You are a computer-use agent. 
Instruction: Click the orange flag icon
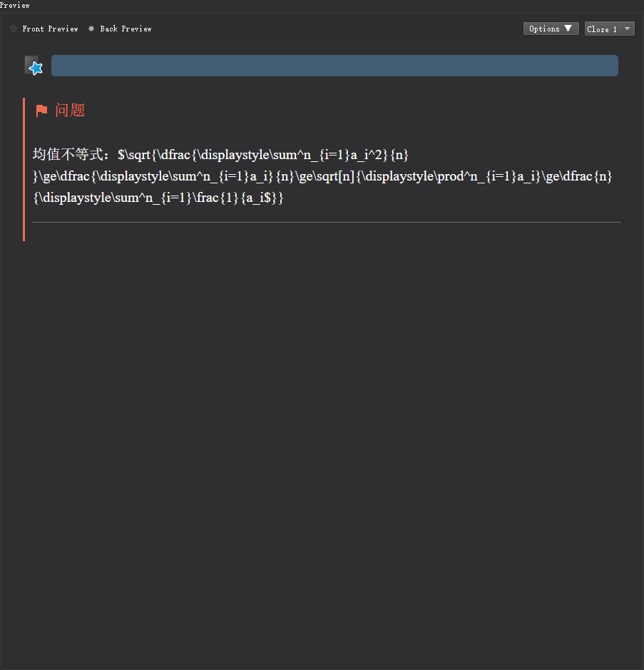click(42, 111)
